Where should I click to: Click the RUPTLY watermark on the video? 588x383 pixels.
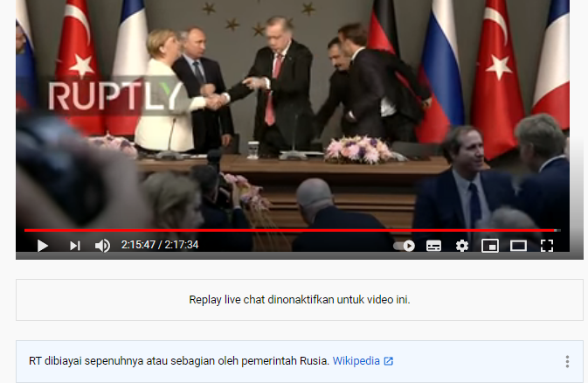point(114,96)
